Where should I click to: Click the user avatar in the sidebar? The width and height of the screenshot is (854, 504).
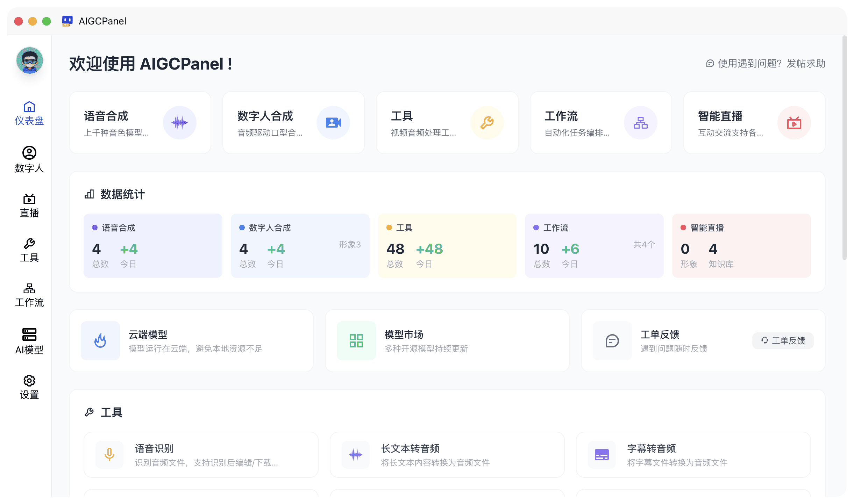click(30, 61)
